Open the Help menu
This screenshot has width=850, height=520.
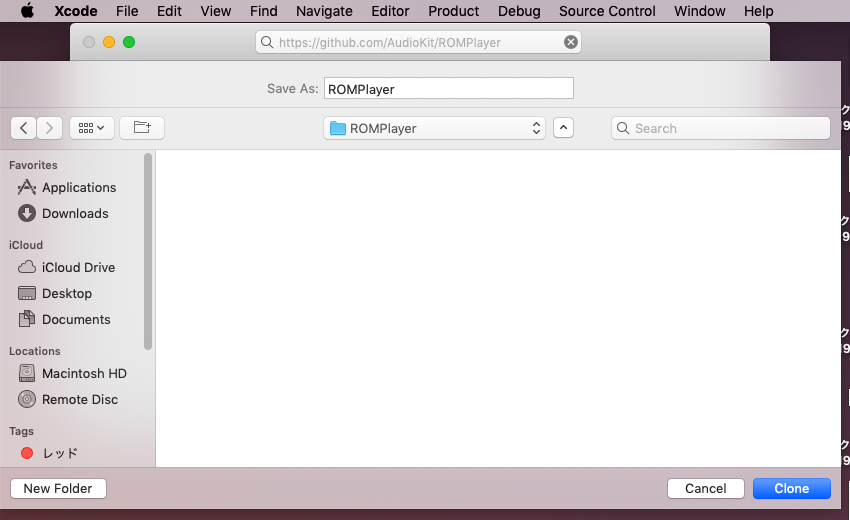tap(758, 11)
